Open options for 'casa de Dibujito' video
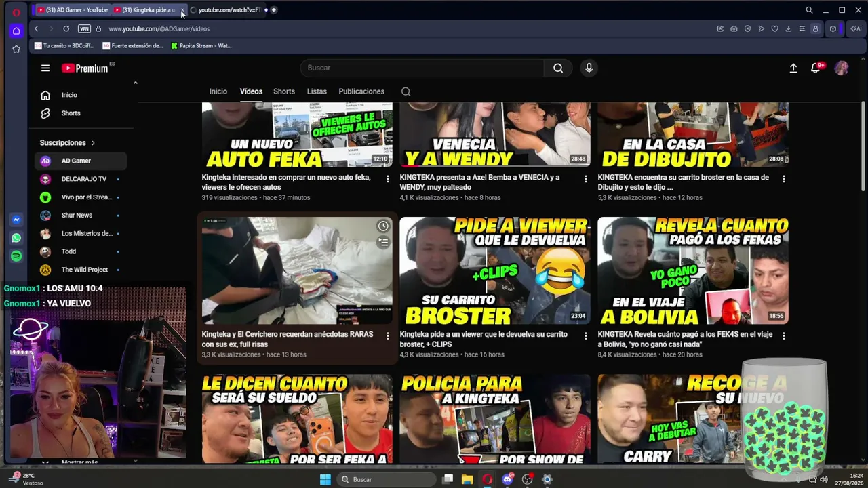Image resolution: width=868 pixels, height=488 pixels. click(784, 179)
